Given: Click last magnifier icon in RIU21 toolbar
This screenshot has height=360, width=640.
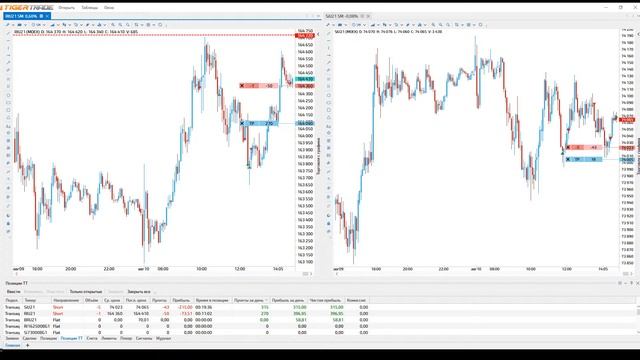Looking at the screenshot, I should click(128, 25).
